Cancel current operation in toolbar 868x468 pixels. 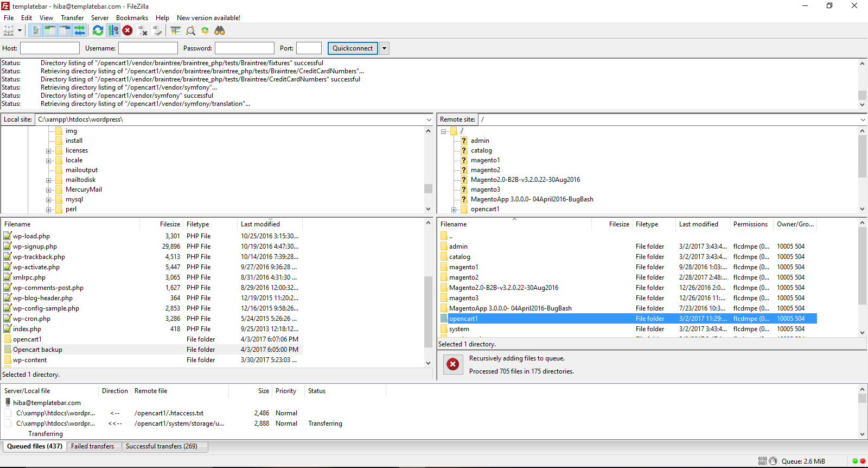pos(127,31)
